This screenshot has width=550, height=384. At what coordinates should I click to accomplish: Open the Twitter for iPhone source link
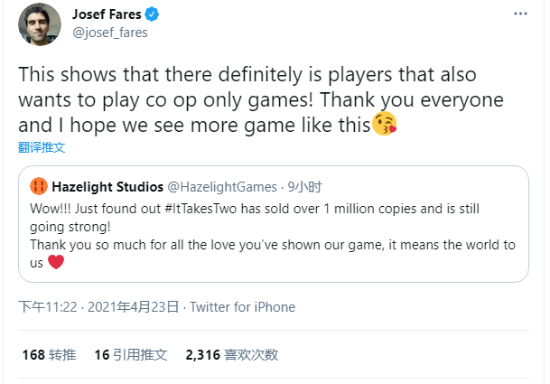point(242,307)
